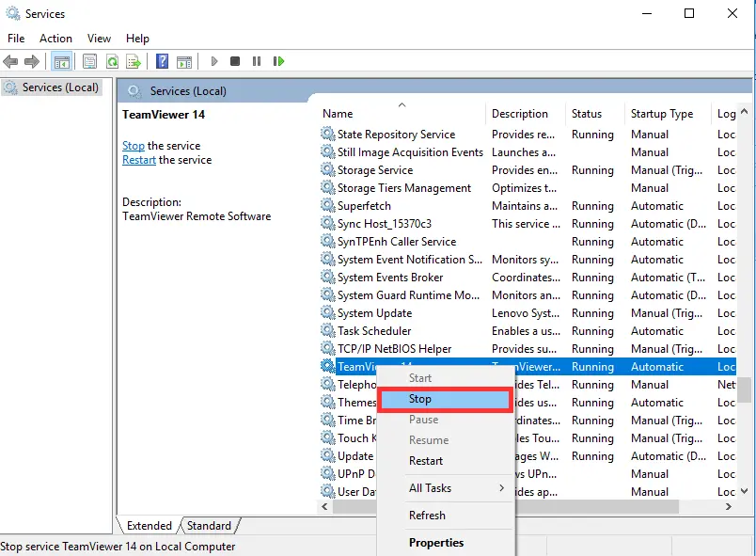Click the Pause Service toolbar icon
The image size is (756, 556).
pyautogui.click(x=257, y=61)
